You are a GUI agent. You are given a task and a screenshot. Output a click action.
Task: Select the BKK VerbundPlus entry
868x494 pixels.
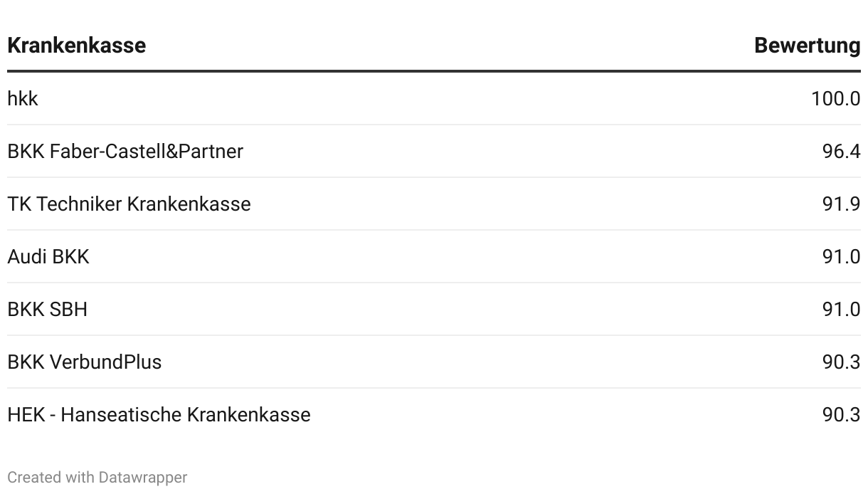tap(84, 362)
